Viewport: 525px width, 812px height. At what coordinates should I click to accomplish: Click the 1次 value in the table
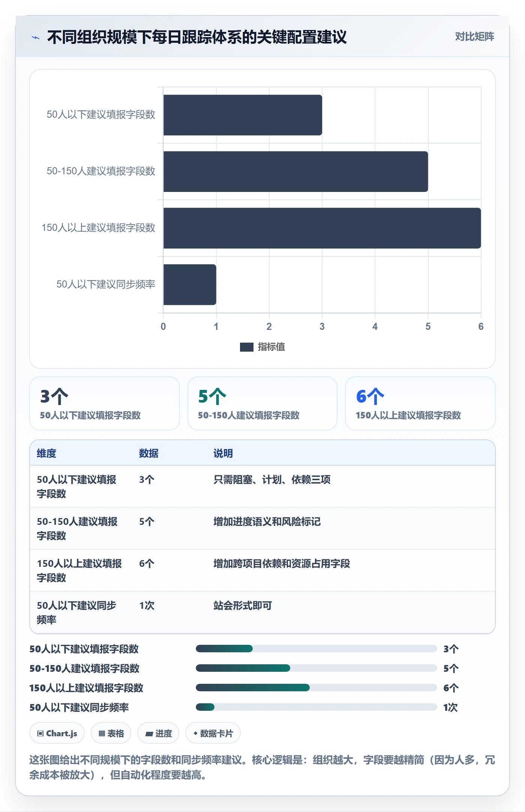pos(147,605)
